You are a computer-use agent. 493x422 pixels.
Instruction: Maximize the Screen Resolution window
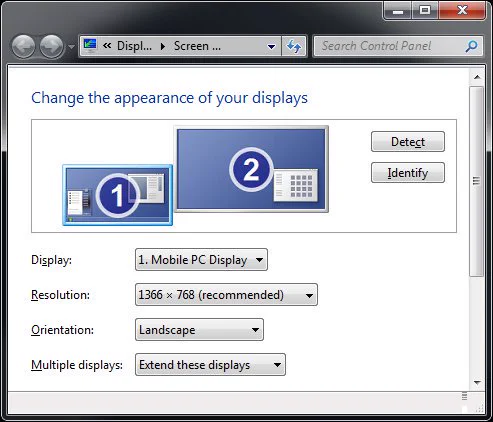click(425, 11)
